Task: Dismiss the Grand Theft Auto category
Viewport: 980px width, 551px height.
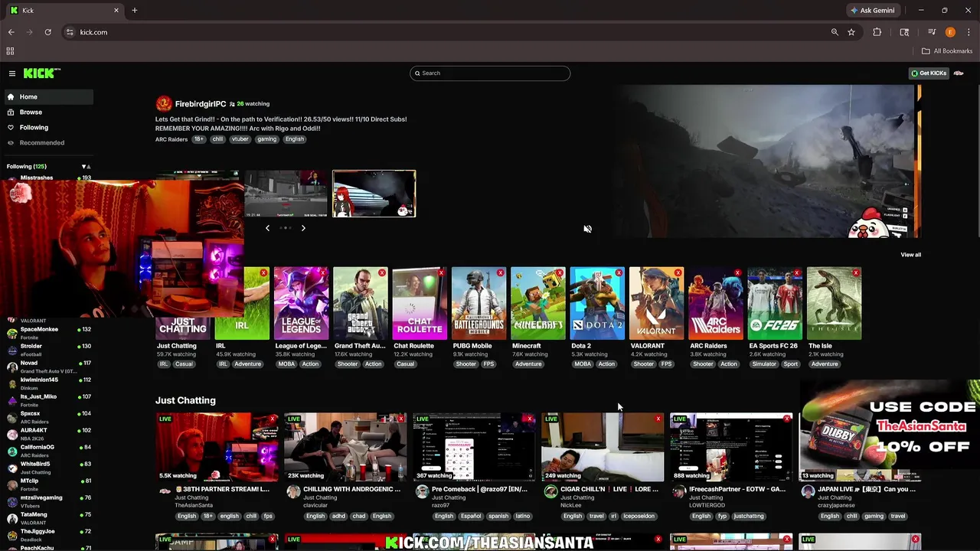Action: click(382, 272)
